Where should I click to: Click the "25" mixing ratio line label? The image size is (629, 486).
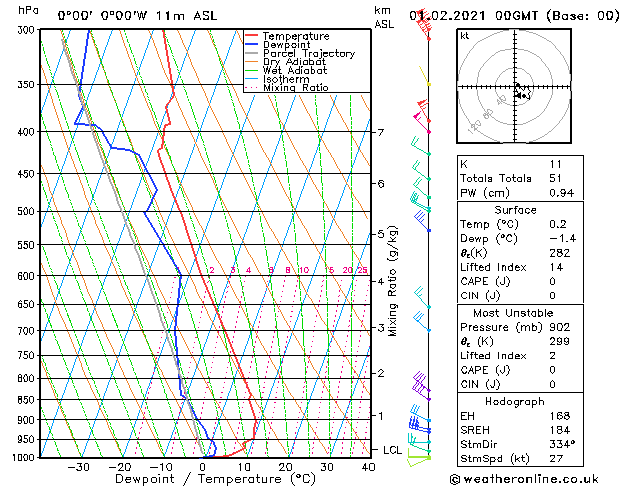click(x=362, y=270)
